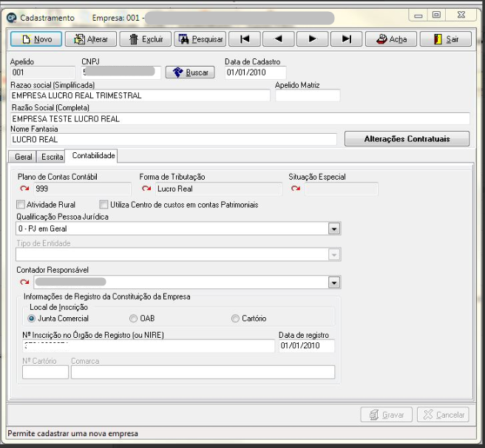This screenshot has height=448, width=485.
Task: Switch to the Geral tab
Action: [x=23, y=157]
